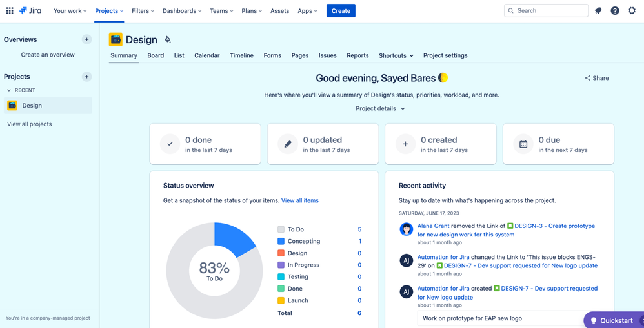
Task: Click 'Work on prototype for EAP new logo' box
Action: (x=501, y=318)
